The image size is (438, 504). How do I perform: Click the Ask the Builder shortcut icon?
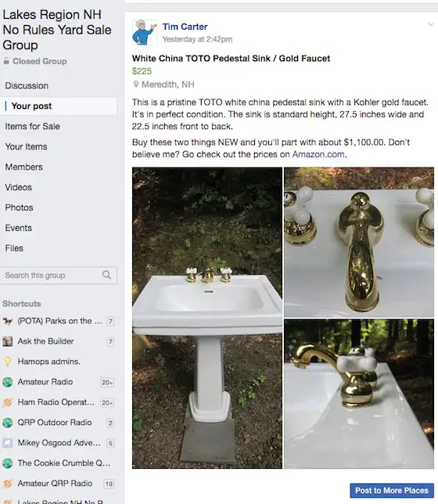(x=7, y=341)
